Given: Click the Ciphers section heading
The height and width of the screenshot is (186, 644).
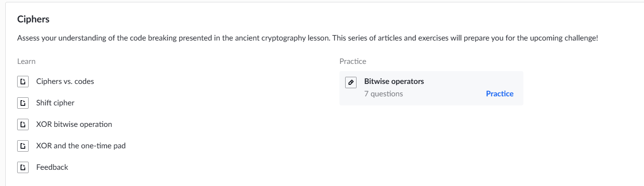Looking at the screenshot, I should 33,20.
